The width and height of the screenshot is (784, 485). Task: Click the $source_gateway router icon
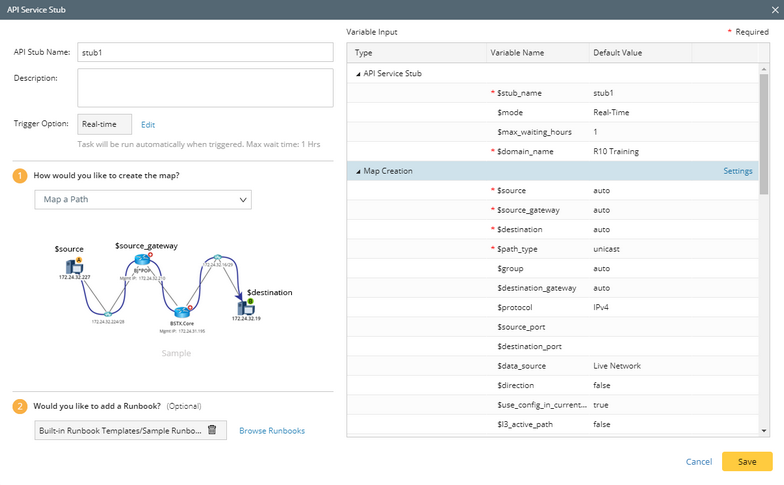tap(141, 261)
